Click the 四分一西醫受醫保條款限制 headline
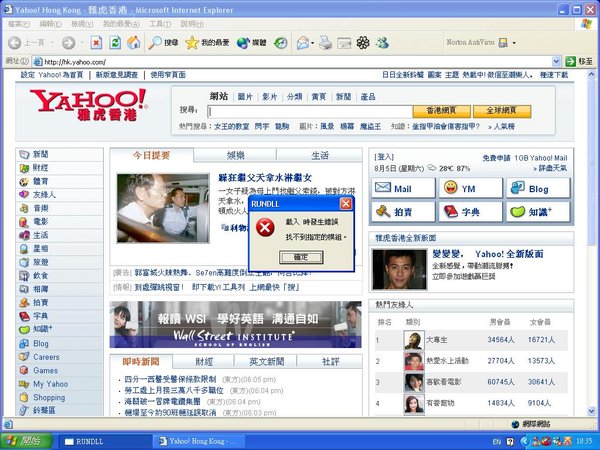Viewport: 600px width, 450px height. pyautogui.click(x=170, y=379)
